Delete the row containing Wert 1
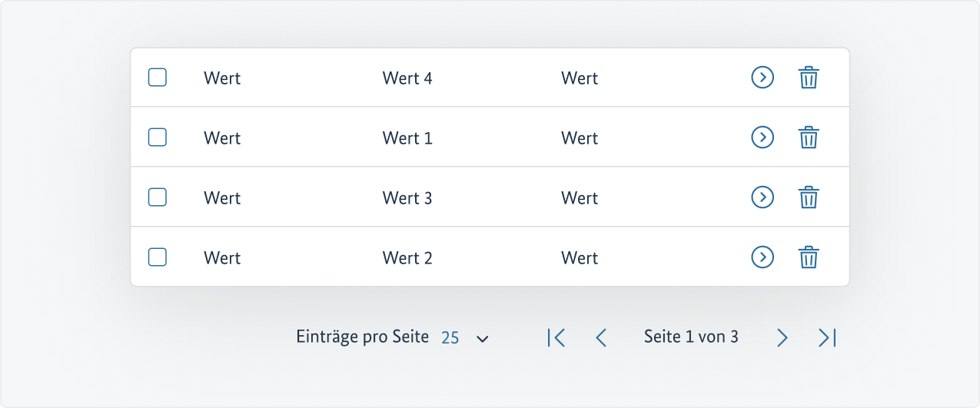 coord(808,138)
